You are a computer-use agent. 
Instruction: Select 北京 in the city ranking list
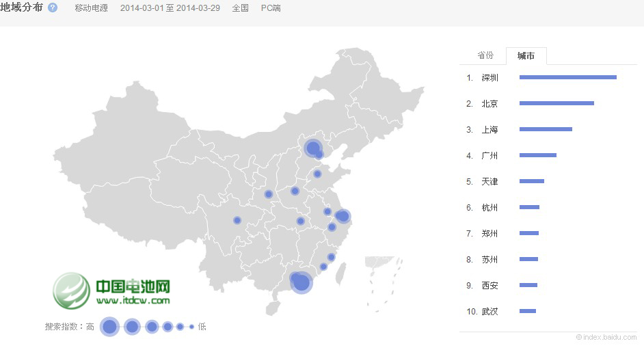point(489,104)
